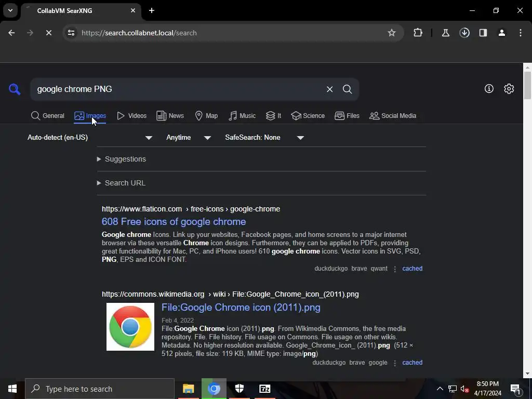The height and width of the screenshot is (399, 532).
Task: Expand the Suggestions section
Action: click(122, 159)
